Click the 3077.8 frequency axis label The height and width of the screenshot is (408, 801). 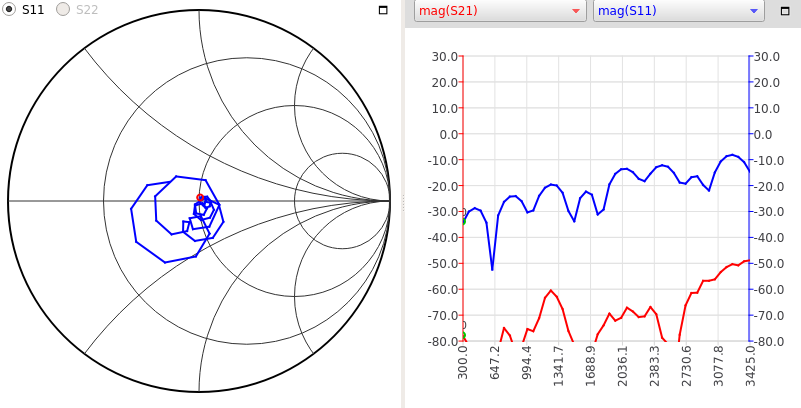[719, 366]
